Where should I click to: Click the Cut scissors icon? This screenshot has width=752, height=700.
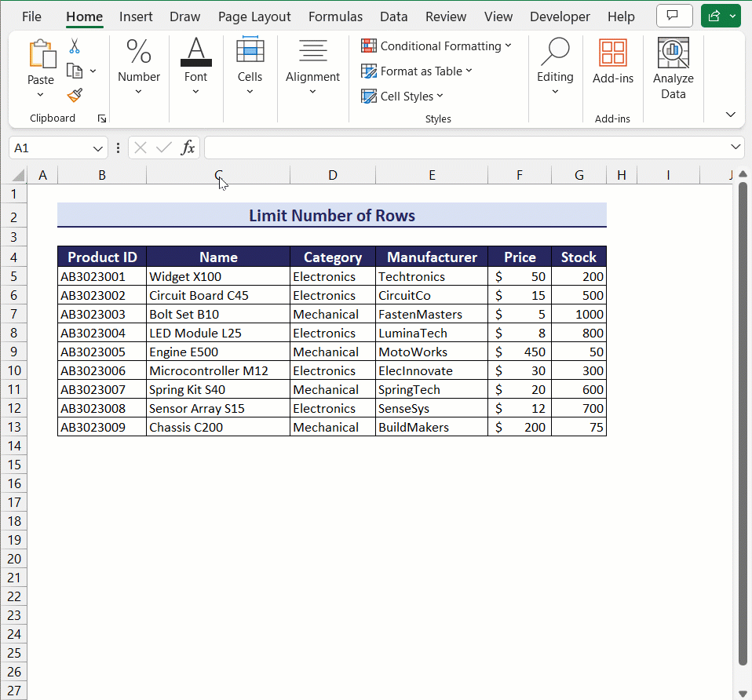[x=75, y=46]
